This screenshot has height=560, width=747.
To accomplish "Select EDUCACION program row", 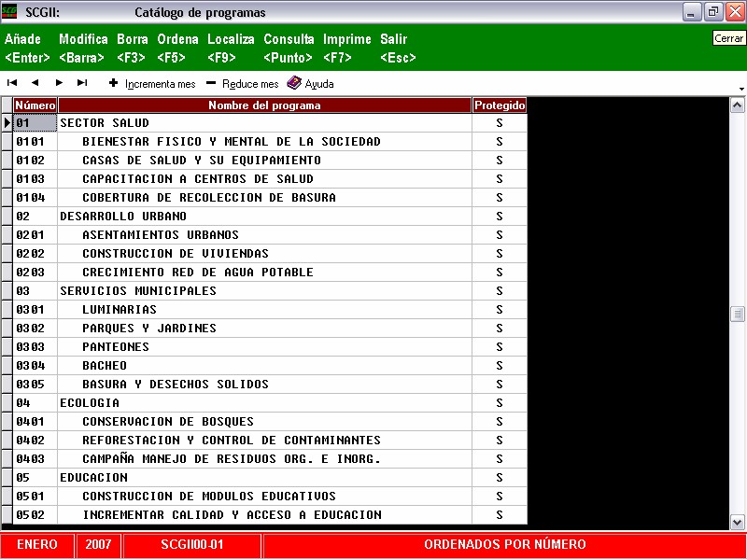I will 264,478.
